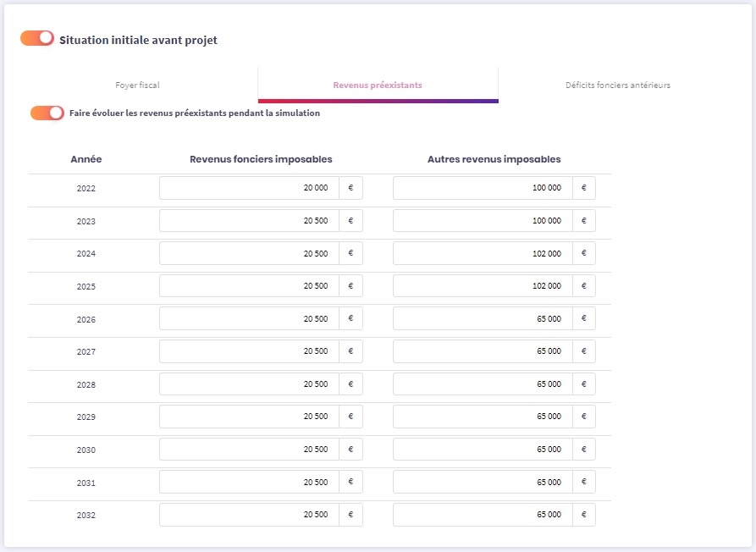756x552 pixels.
Task: Focus the 2025 autres revenus imposables field
Action: pyautogui.click(x=483, y=286)
